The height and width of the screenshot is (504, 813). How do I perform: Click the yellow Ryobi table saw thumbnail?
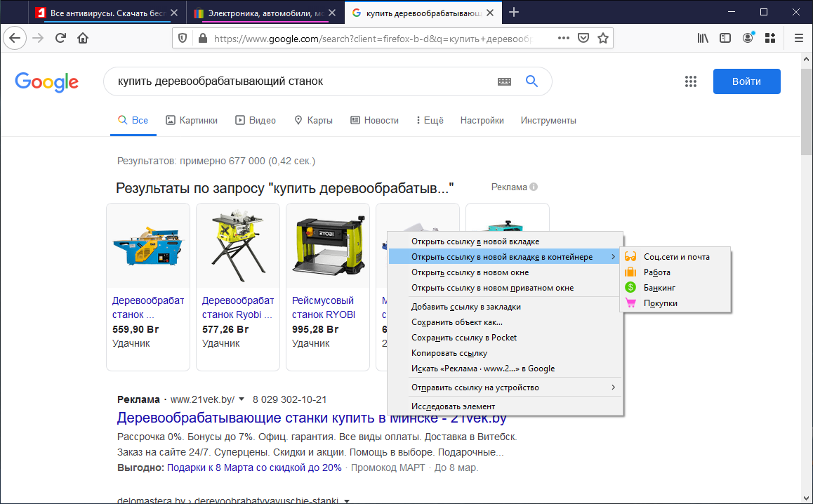tap(238, 245)
